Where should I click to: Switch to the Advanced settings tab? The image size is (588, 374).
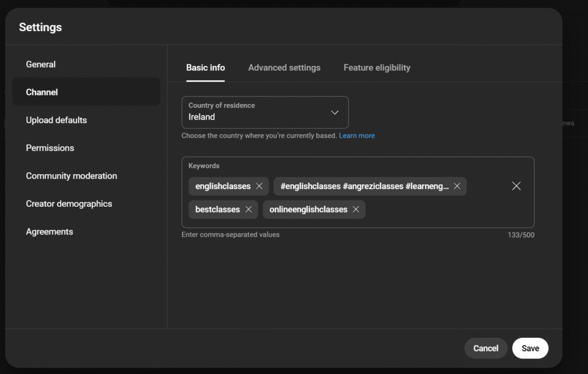284,68
